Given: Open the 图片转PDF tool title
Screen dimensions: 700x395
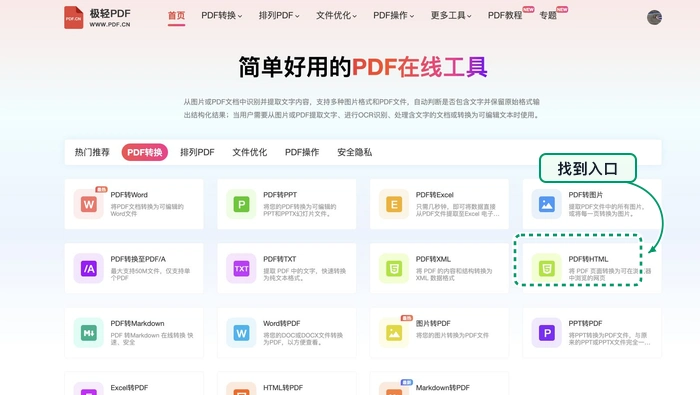Looking at the screenshot, I should point(433,323).
